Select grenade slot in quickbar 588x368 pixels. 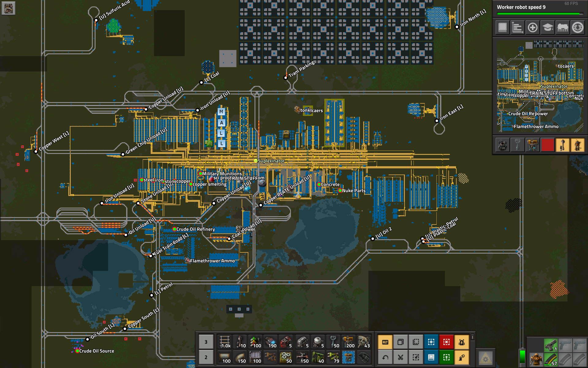[x=364, y=357]
